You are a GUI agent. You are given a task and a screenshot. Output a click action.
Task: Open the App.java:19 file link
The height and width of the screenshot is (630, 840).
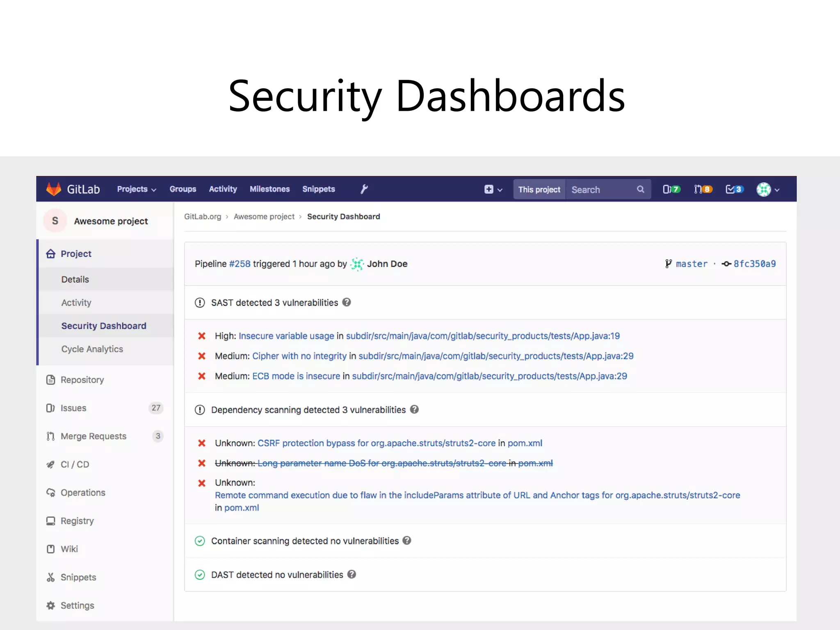483,336
